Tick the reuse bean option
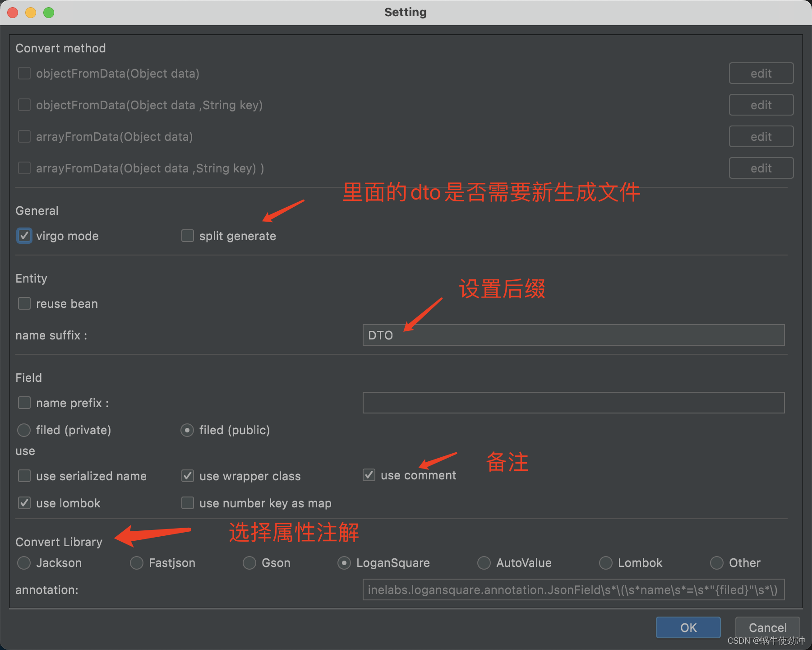This screenshot has width=812, height=650. pyautogui.click(x=24, y=303)
